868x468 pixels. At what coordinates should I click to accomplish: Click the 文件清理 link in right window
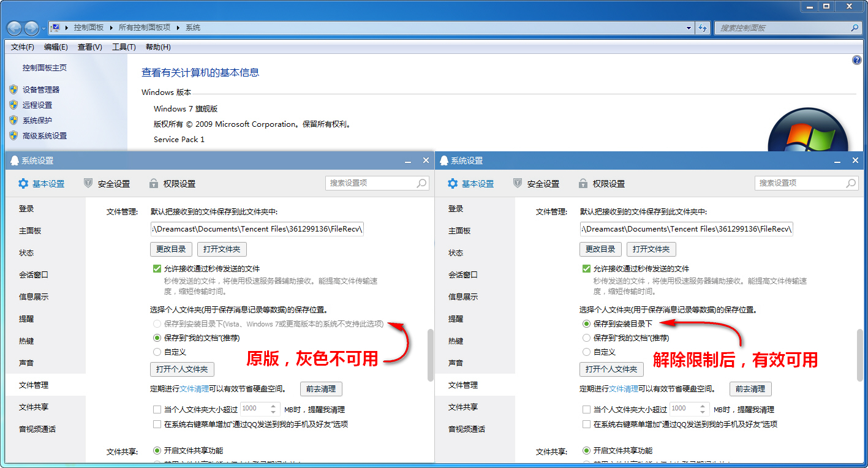pos(624,389)
